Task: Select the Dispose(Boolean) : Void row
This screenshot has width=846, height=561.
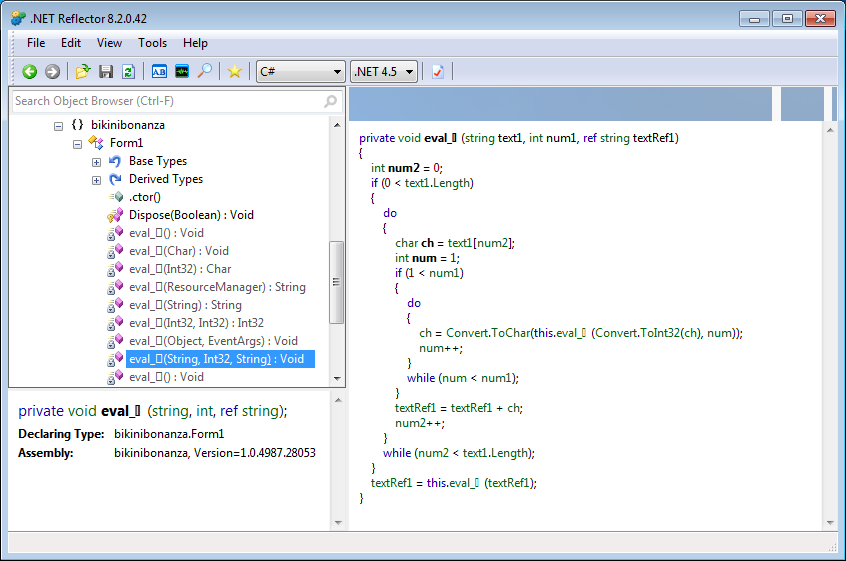Action: [x=191, y=215]
